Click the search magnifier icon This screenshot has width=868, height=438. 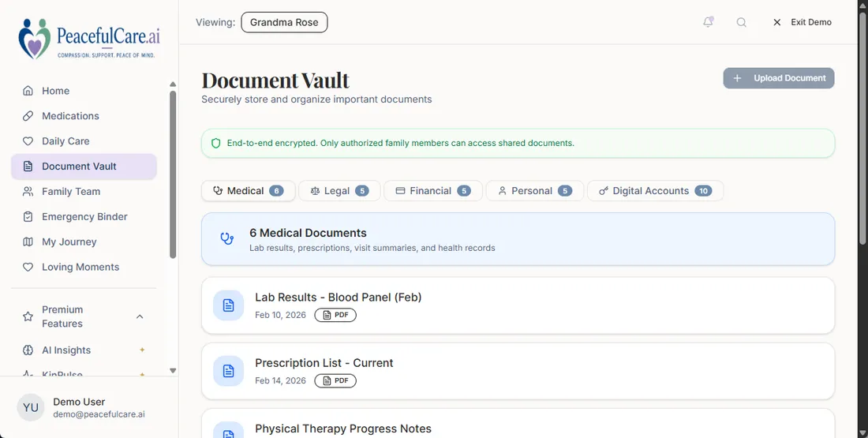pyautogui.click(x=741, y=22)
